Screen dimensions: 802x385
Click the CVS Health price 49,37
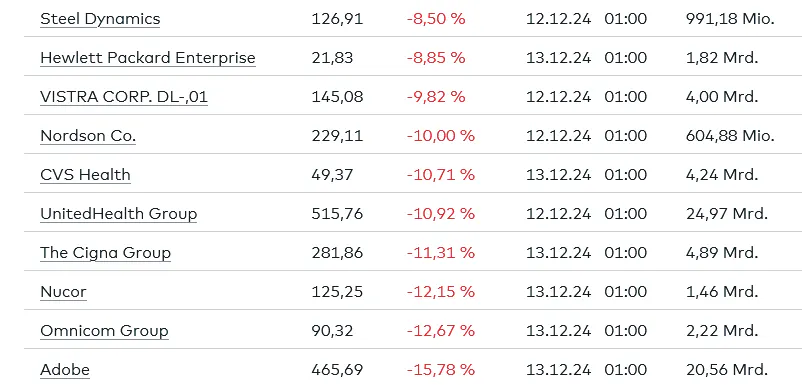click(x=332, y=174)
